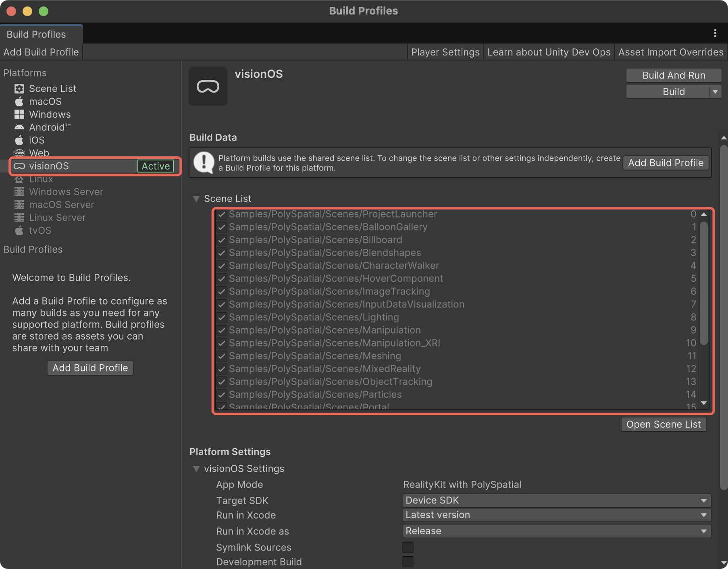The width and height of the screenshot is (728, 569).
Task: Toggle the Blendshapes scene checkbox
Action: pos(221,253)
